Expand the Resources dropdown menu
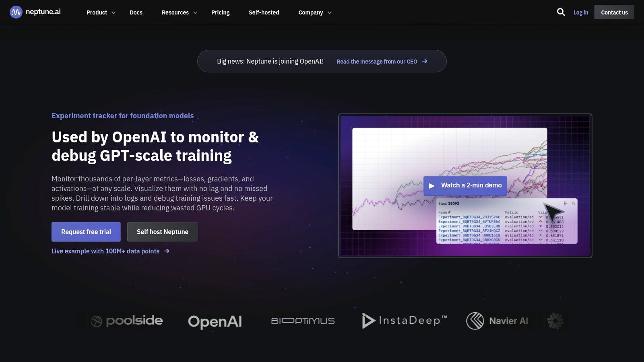This screenshot has height=362, width=644. point(179,12)
